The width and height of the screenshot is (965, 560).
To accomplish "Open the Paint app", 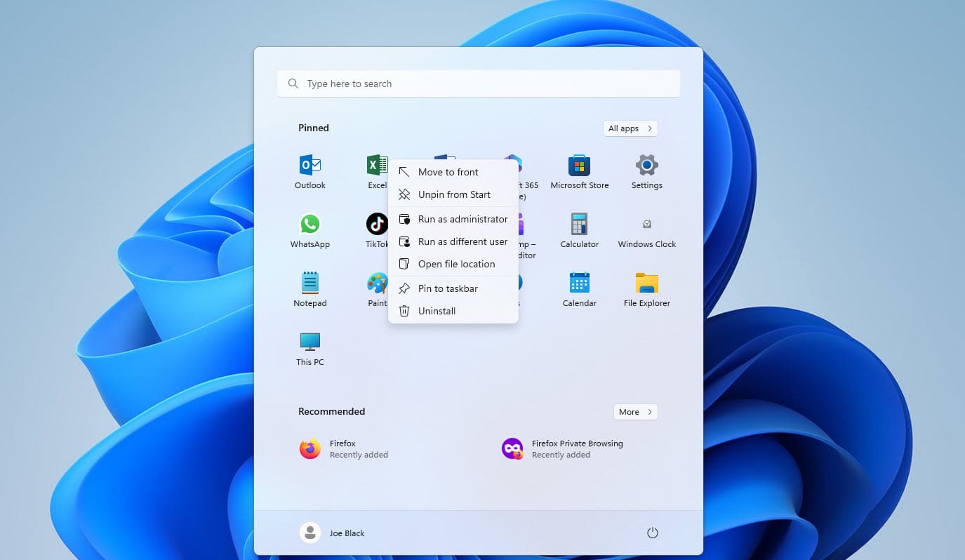I will pos(377,290).
